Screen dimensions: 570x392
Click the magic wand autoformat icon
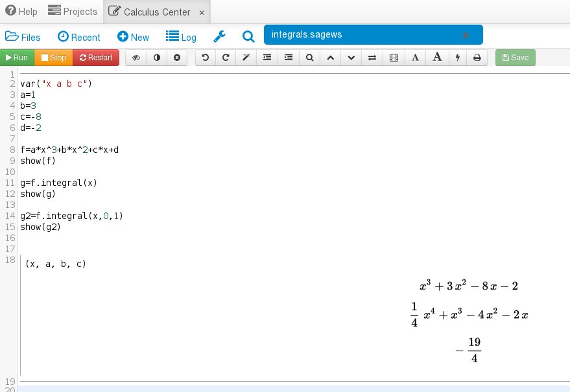[x=246, y=58]
